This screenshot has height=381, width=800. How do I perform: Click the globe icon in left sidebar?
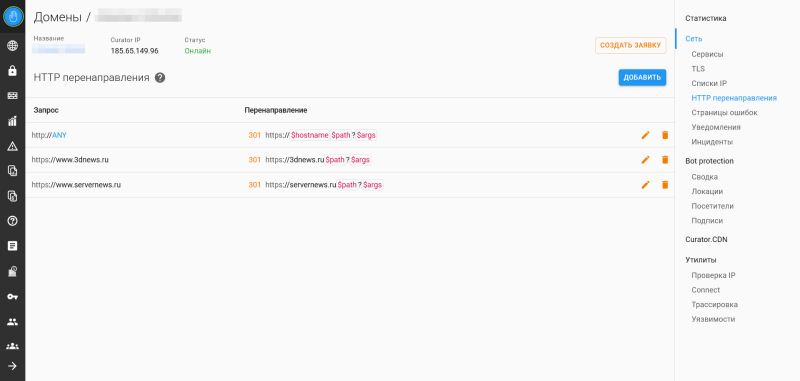click(x=13, y=46)
